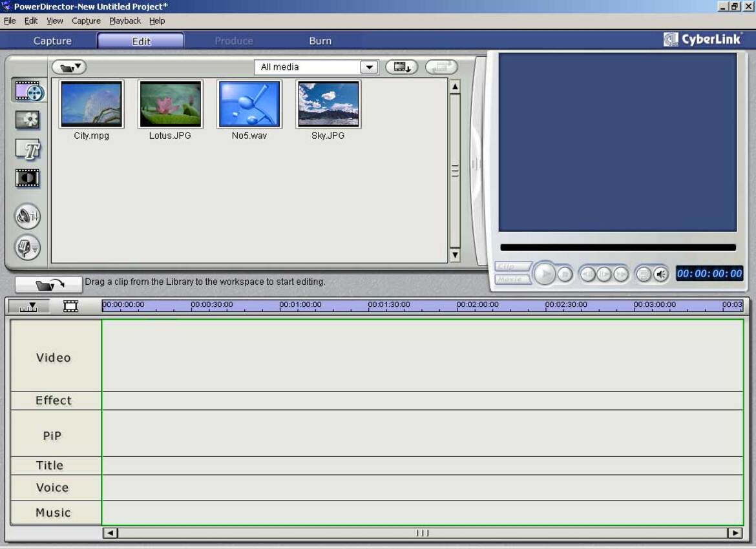Click the preview seek bar
756x549 pixels.
[618, 247]
